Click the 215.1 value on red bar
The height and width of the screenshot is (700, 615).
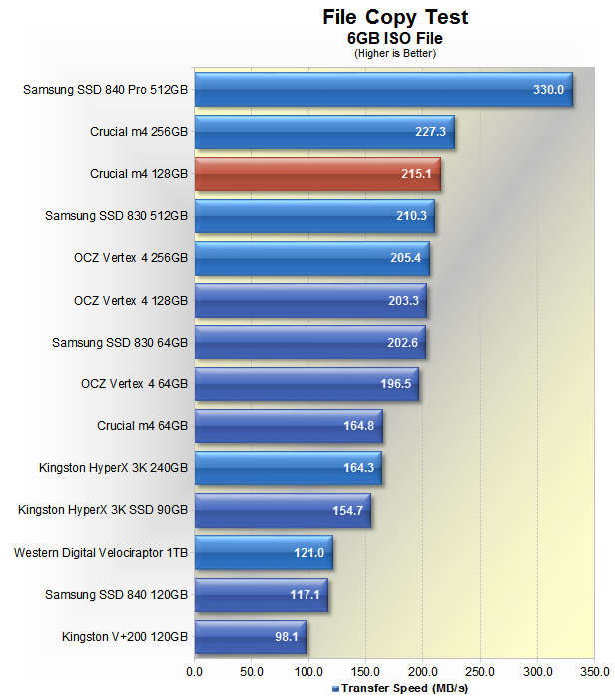(x=416, y=174)
